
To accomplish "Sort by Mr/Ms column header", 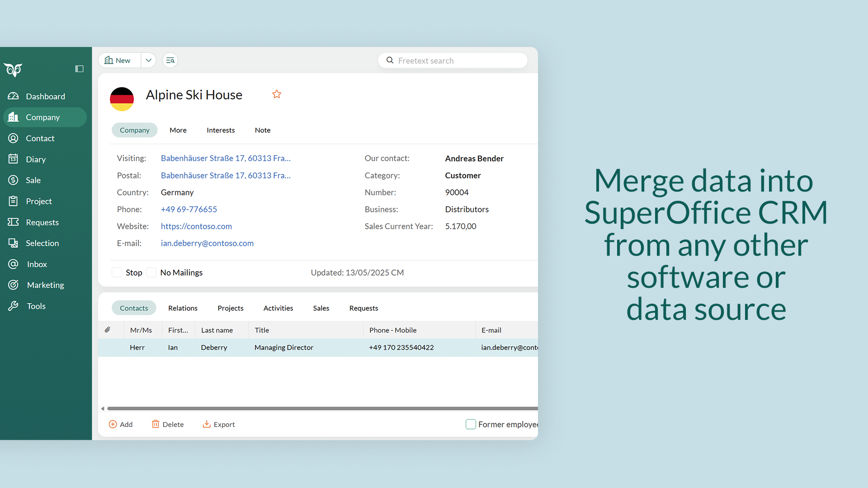I will (x=143, y=330).
